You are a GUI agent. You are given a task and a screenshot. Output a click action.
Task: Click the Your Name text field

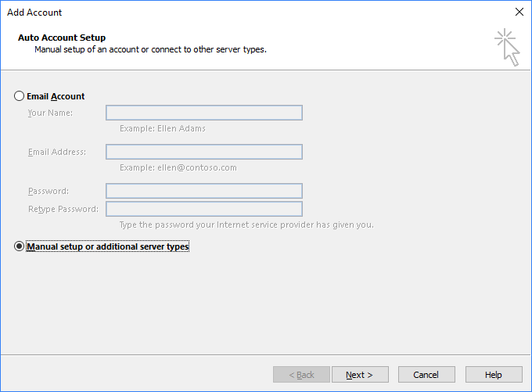204,113
